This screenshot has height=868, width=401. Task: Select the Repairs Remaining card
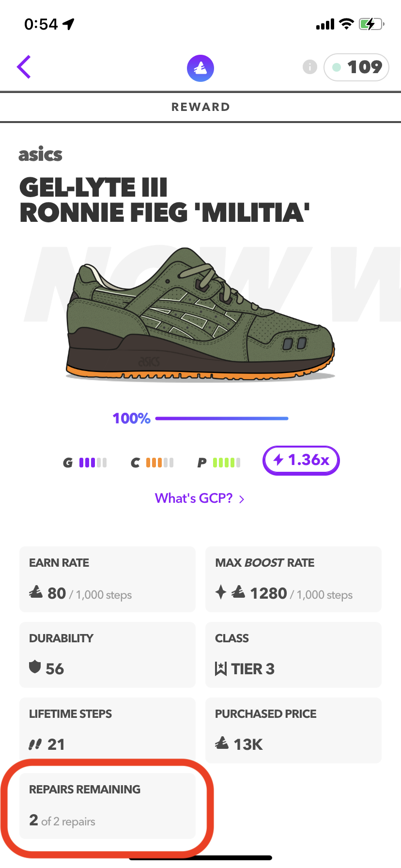click(x=108, y=806)
